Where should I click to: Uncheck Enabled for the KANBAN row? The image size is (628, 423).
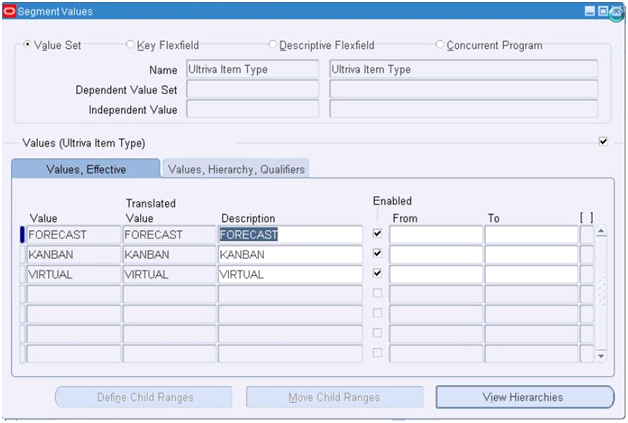pyautogui.click(x=377, y=253)
